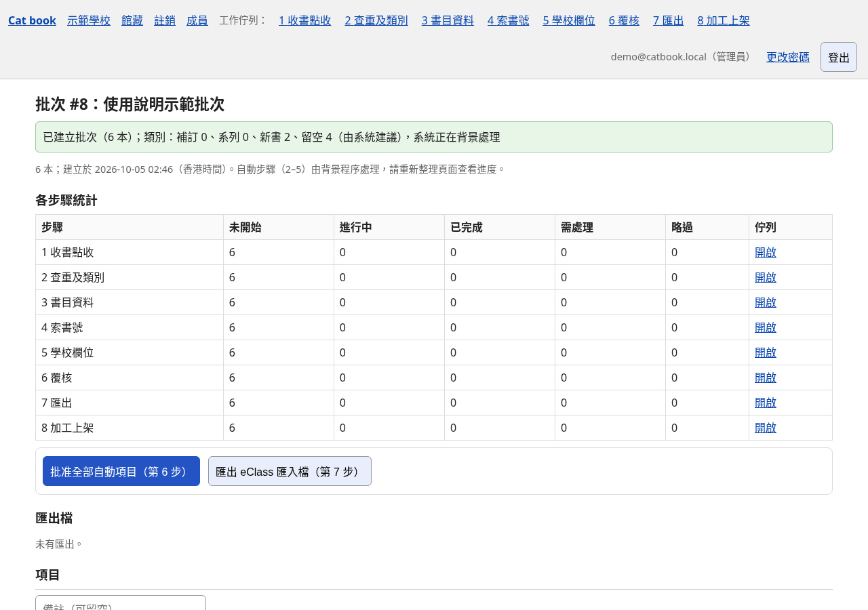This screenshot has height=610, width=868.
Task: Open the 註銷 menu item
Action: pyautogui.click(x=165, y=20)
